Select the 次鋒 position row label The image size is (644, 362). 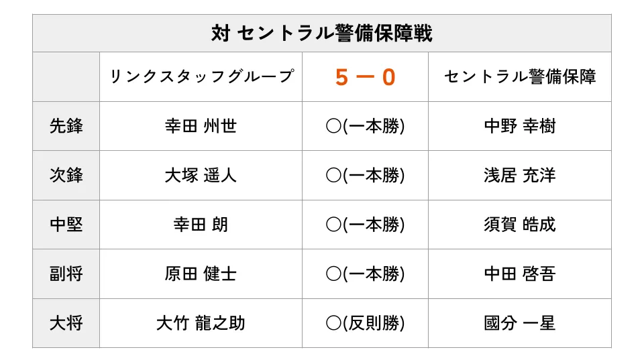point(66,175)
